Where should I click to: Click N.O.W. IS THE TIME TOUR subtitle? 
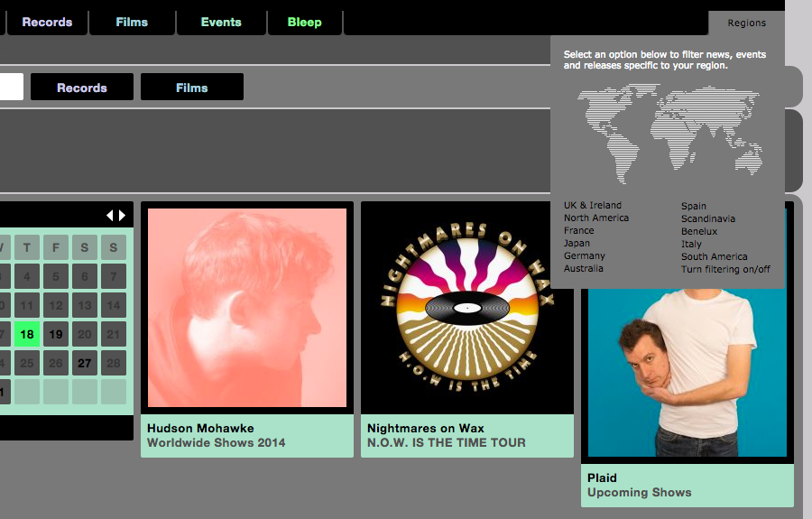(x=447, y=443)
